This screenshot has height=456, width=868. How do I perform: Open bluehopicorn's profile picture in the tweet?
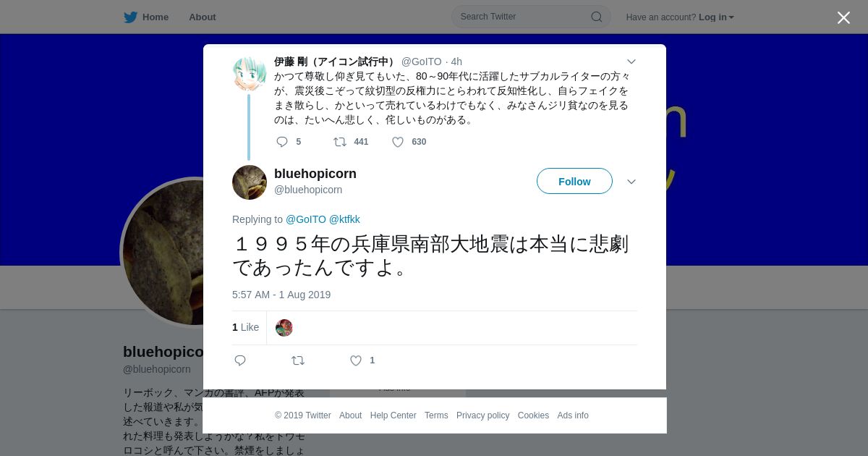[250, 182]
